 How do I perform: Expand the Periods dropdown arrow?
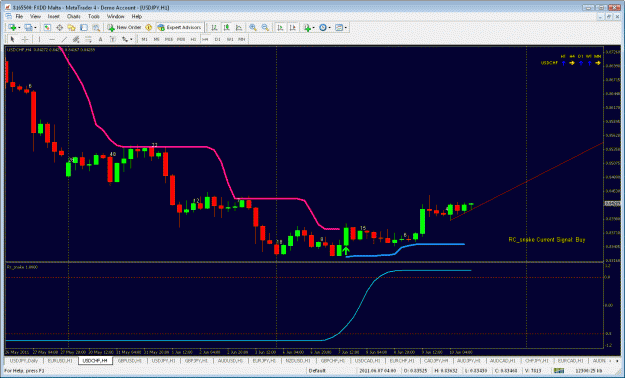click(x=330, y=28)
